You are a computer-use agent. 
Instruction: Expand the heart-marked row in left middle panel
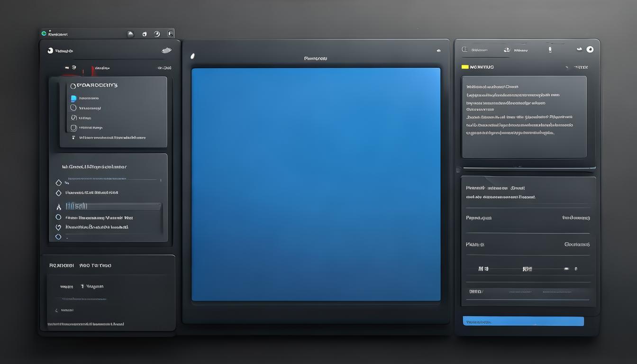tap(58, 227)
